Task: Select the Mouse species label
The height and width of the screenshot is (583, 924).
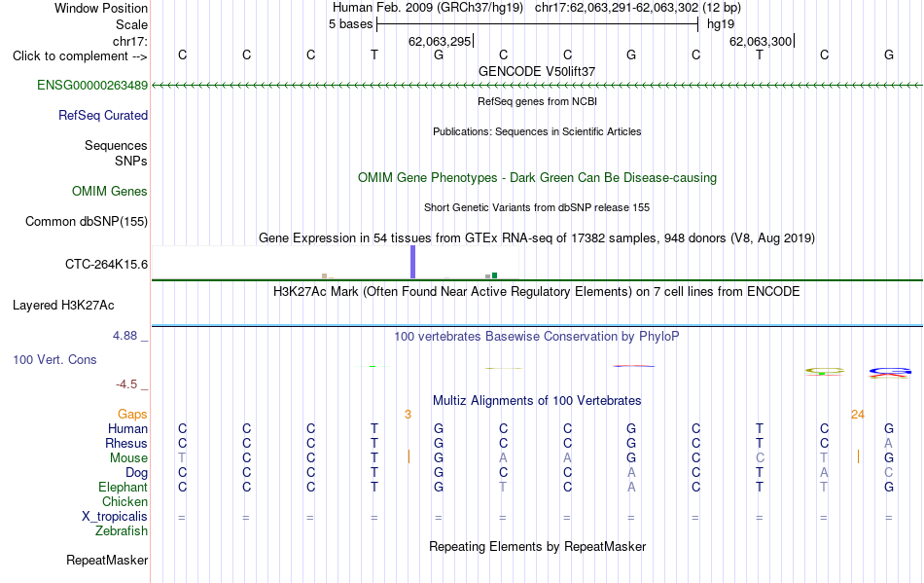Action: pyautogui.click(x=129, y=458)
